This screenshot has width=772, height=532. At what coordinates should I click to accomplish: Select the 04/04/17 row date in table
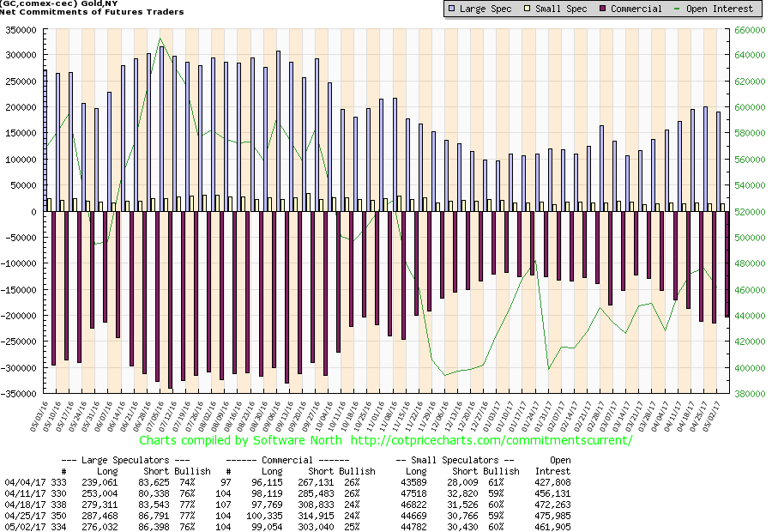[23, 482]
